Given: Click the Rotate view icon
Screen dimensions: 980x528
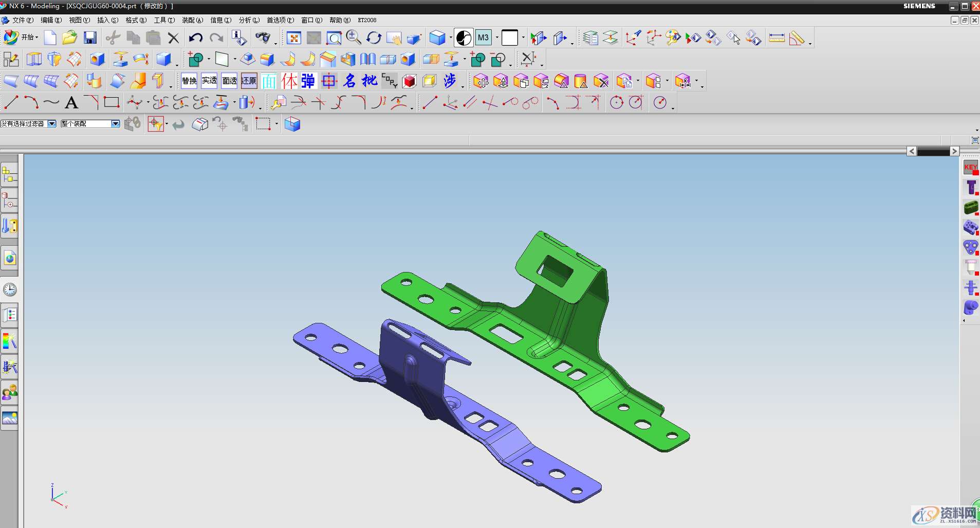Looking at the screenshot, I should pyautogui.click(x=374, y=38).
